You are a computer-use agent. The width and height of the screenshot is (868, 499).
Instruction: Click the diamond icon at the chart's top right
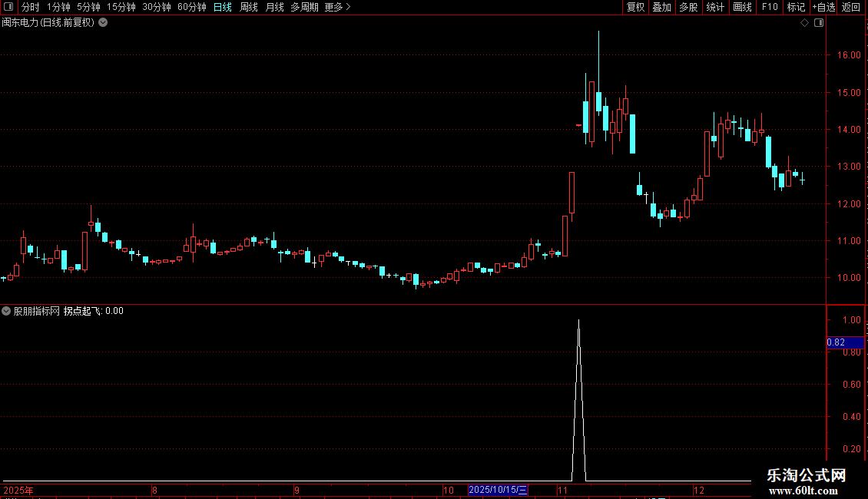[x=805, y=23]
